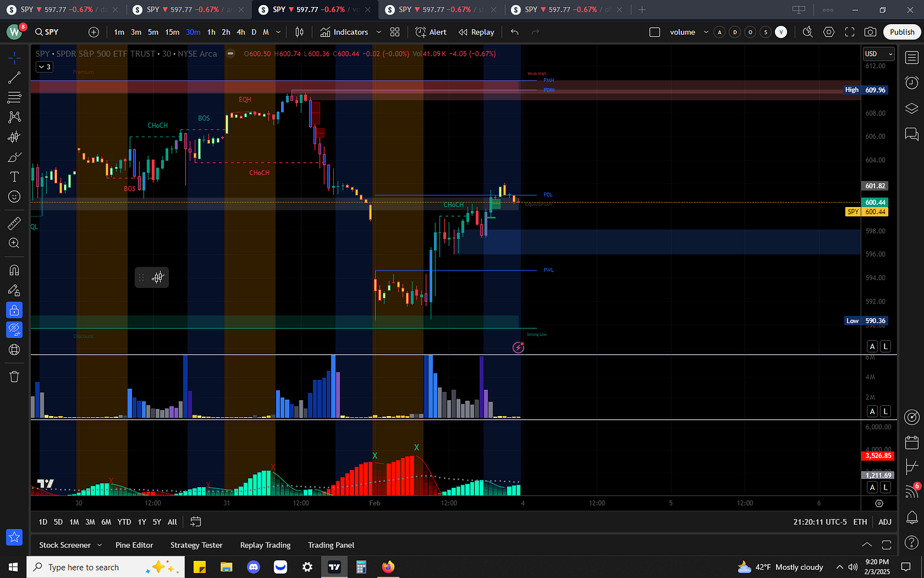This screenshot has width=924, height=578.
Task: Click the globe icon in left toolbar
Action: click(x=14, y=349)
